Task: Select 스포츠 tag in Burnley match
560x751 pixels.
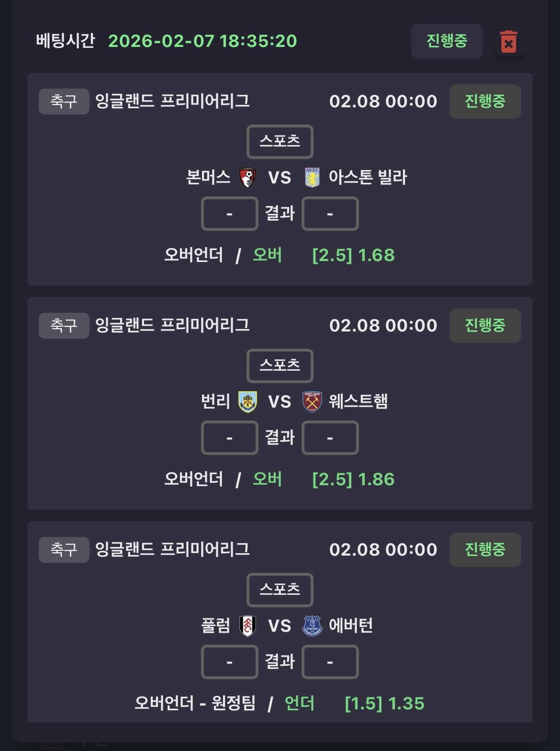Action: [x=280, y=366]
